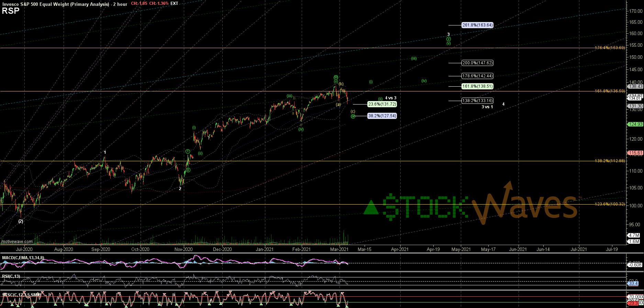
Task: Click the 165.00 price axis label
Action: pyautogui.click(x=636, y=22)
